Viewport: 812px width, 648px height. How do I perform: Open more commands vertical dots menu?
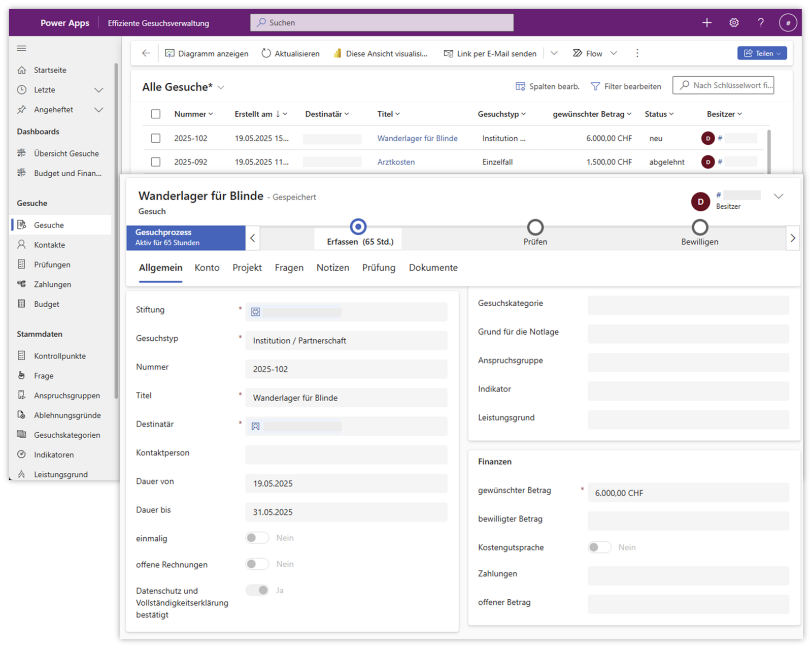coord(637,53)
